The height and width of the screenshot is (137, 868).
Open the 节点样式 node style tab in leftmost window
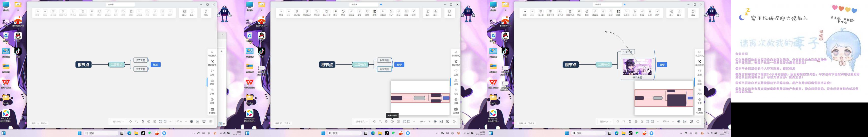(212, 53)
